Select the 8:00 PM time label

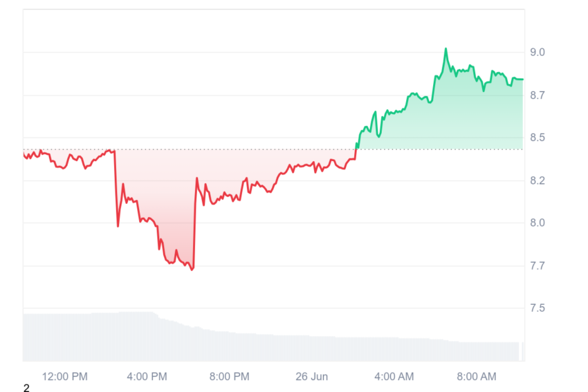[x=229, y=377]
